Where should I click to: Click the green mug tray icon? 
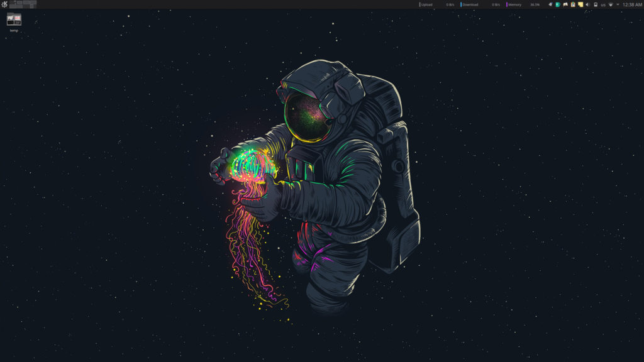(x=558, y=4)
